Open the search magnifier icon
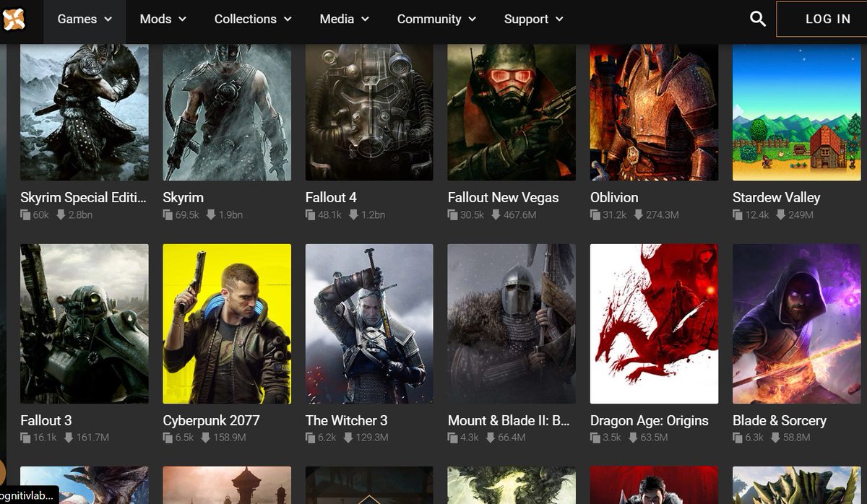 (x=757, y=19)
